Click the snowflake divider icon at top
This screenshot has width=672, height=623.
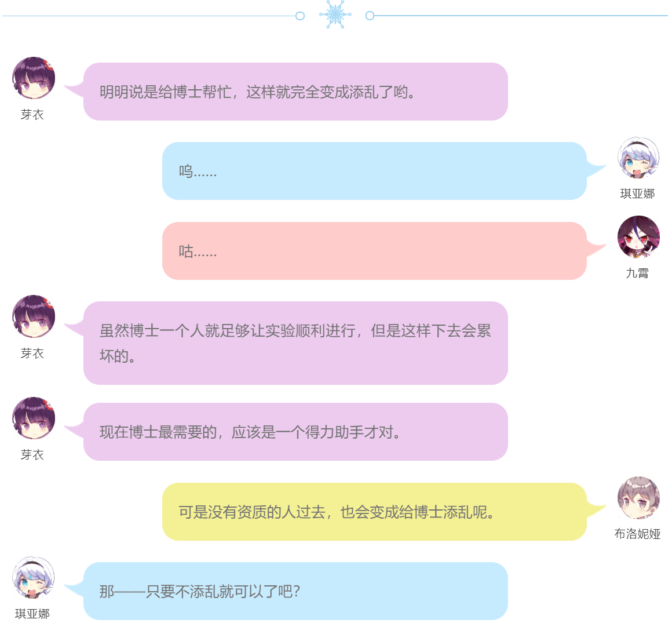[335, 15]
